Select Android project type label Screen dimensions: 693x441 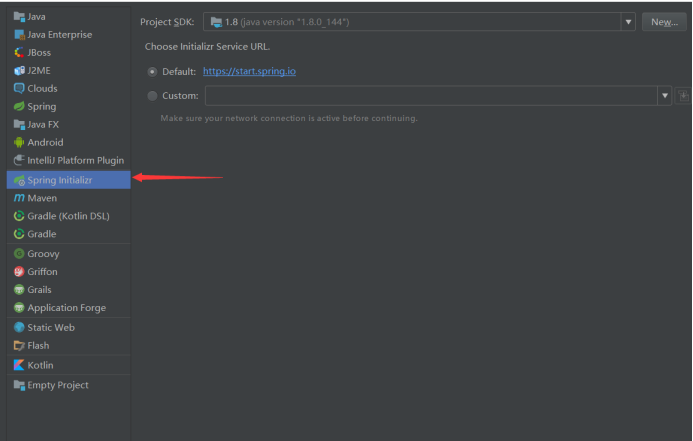point(45,142)
